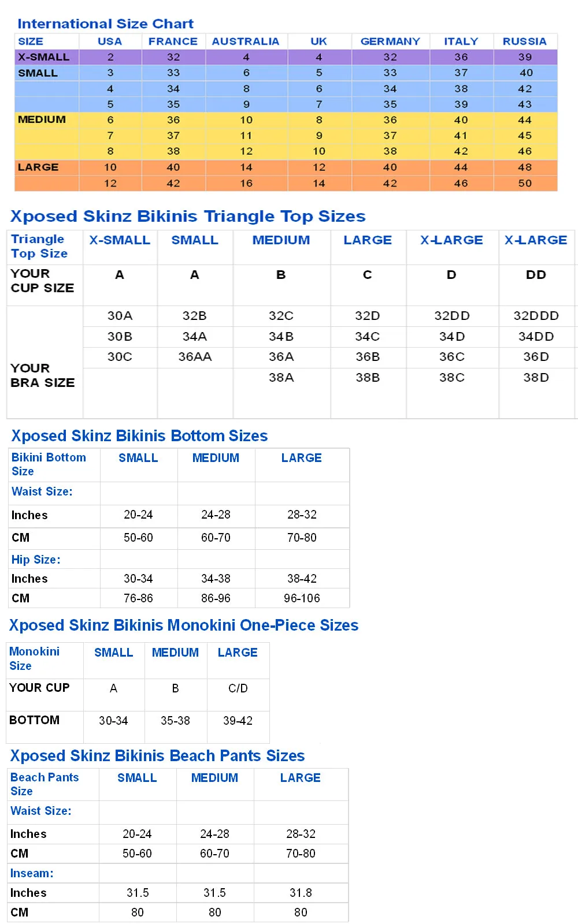Click the Xposed Skinz Bikinis Triangle Top Sizes heading
Image resolution: width=578 pixels, height=924 pixels.
click(x=188, y=216)
